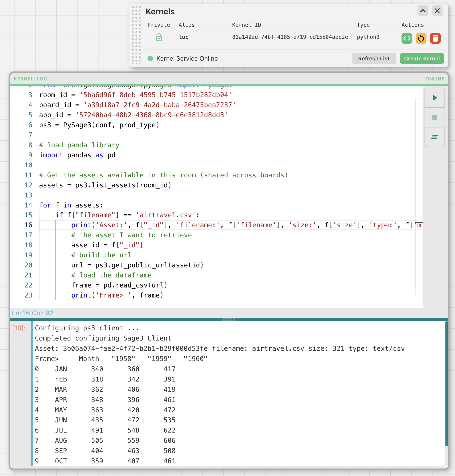Screen dimensions: 455x476
Task: Click the Create Kernel button
Action: pyautogui.click(x=422, y=58)
